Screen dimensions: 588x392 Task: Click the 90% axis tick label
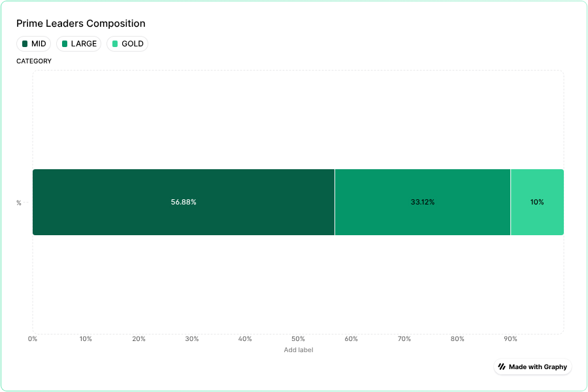tap(510, 339)
